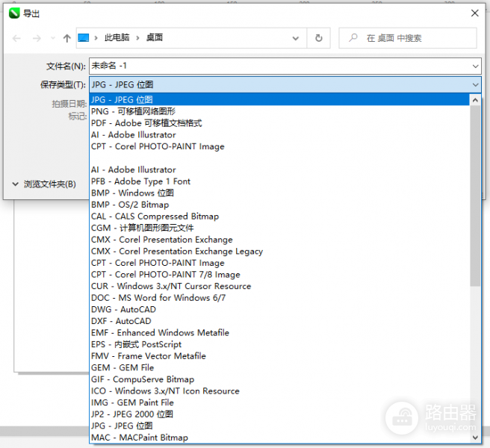Select BMP - Windows 位图 format
490x448 pixels.
(279, 193)
